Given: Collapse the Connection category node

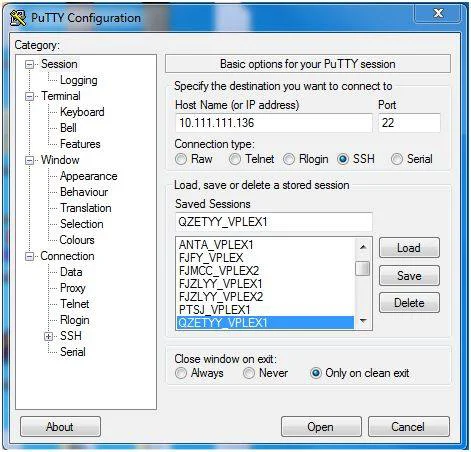Looking at the screenshot, I should pos(30,256).
